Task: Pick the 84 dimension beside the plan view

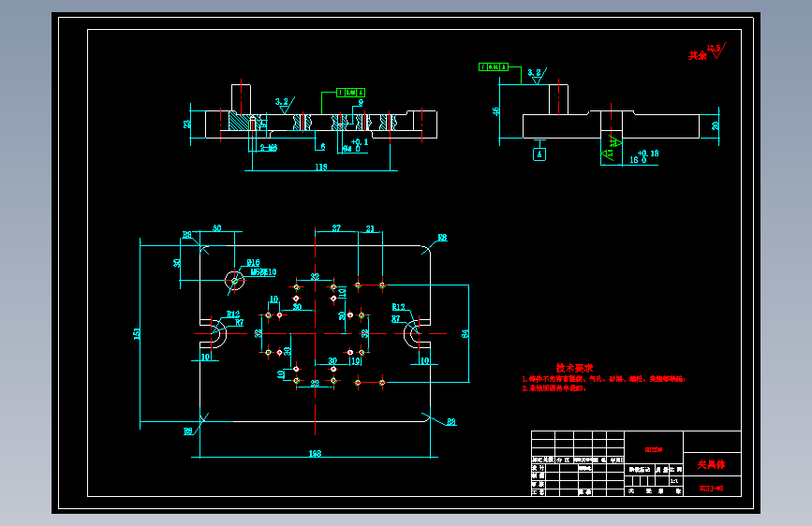Action: (465, 333)
